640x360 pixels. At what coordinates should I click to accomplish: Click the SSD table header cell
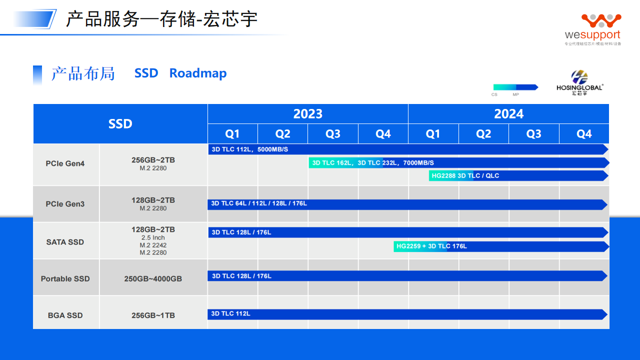(x=120, y=124)
